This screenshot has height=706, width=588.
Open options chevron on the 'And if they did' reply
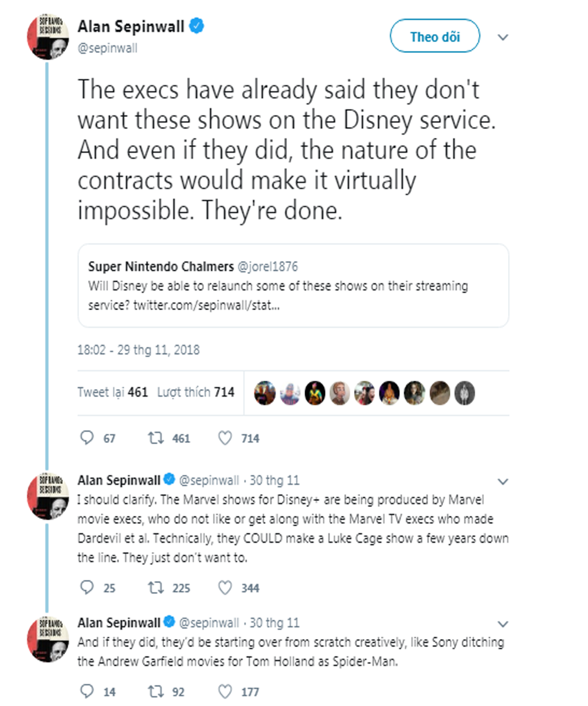pos(503,624)
